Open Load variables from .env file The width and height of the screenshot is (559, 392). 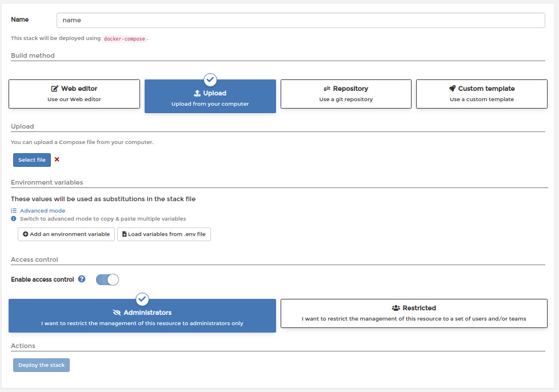tap(164, 234)
